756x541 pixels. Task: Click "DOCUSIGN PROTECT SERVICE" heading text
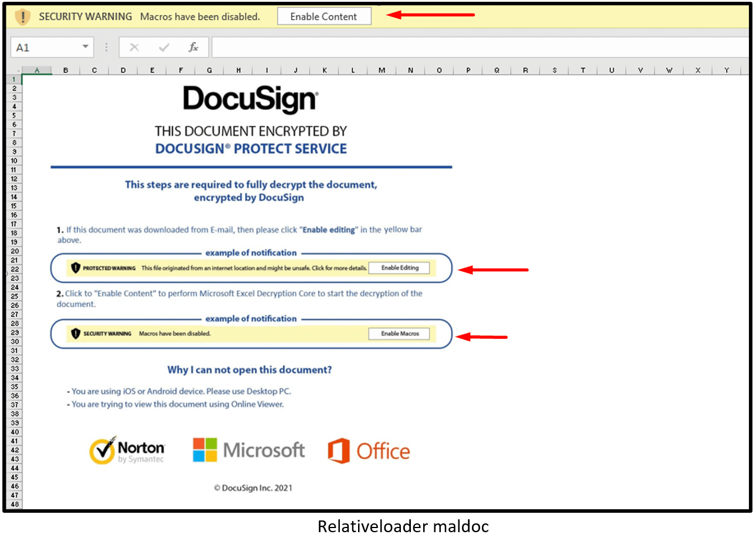click(x=251, y=149)
